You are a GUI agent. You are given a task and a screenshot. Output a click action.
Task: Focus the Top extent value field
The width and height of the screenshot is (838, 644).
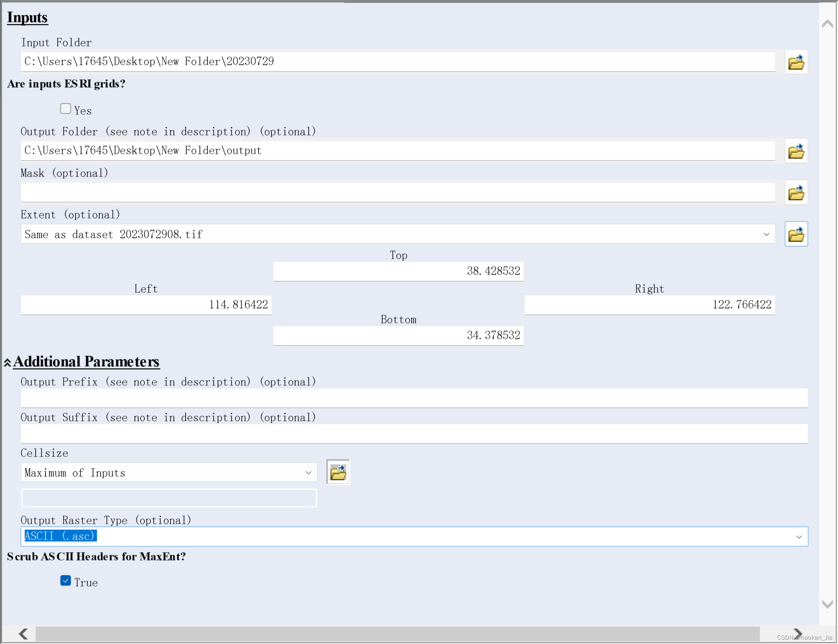tap(398, 271)
